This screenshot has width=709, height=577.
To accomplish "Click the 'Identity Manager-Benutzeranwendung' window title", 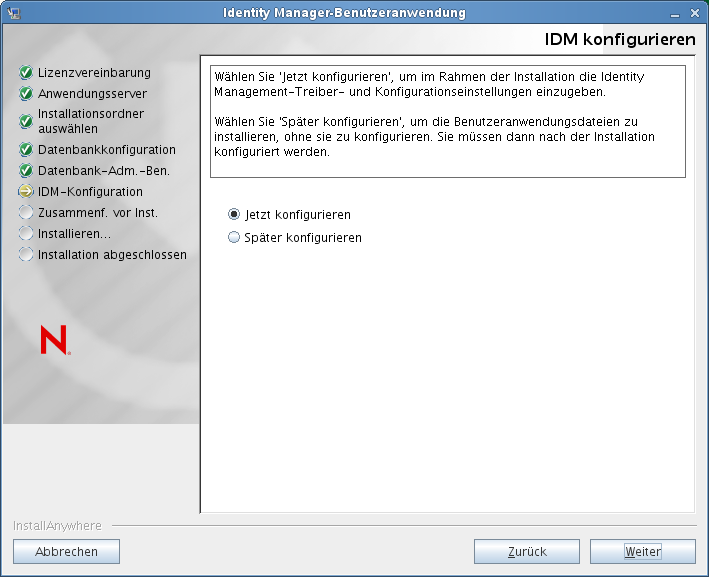I will pyautogui.click(x=344, y=13).
